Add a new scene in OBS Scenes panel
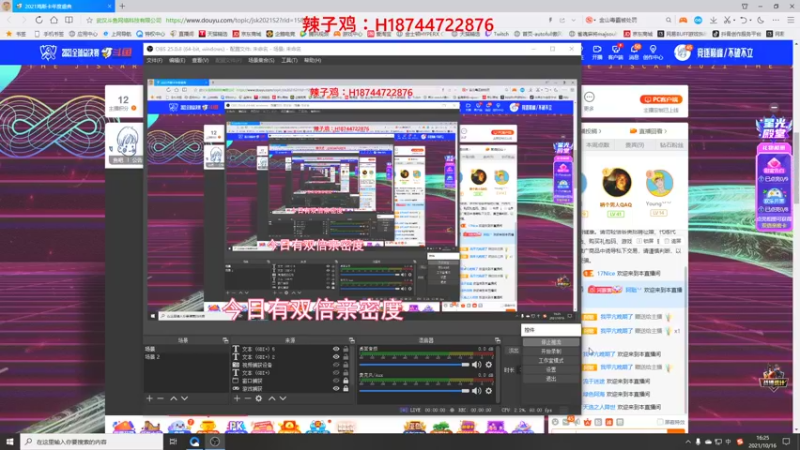Viewport: 800px width, 450px height. 149,398
